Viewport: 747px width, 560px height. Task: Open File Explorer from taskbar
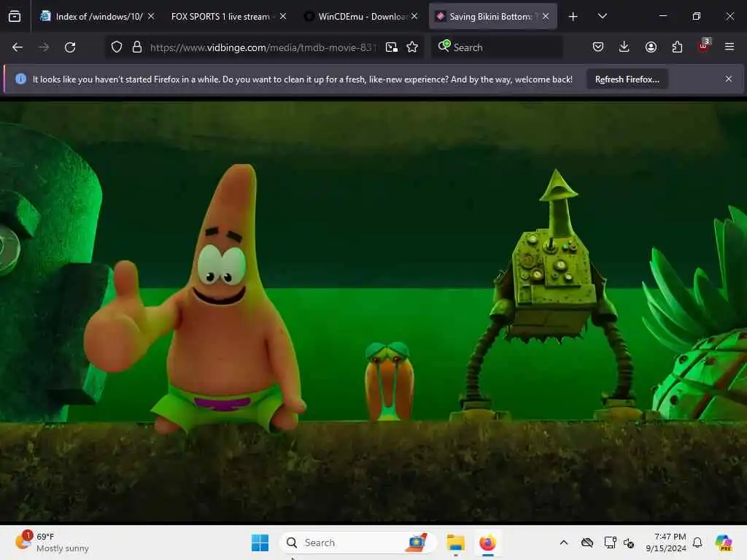pos(455,542)
